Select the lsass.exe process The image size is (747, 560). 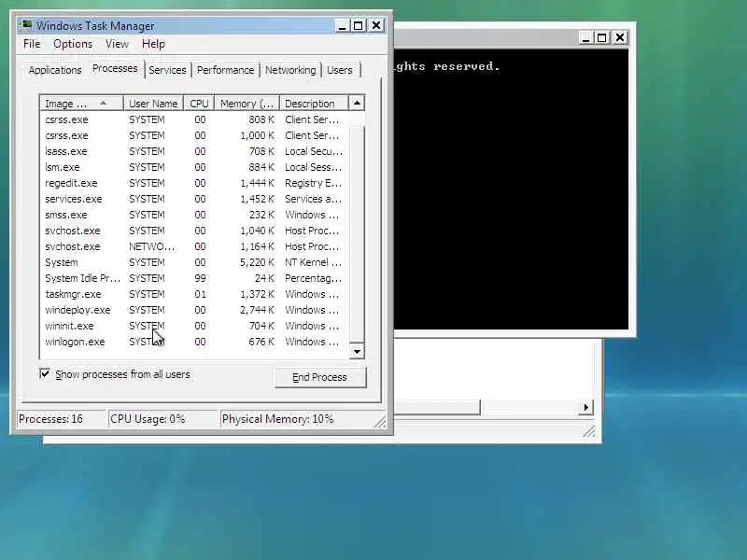click(x=194, y=151)
